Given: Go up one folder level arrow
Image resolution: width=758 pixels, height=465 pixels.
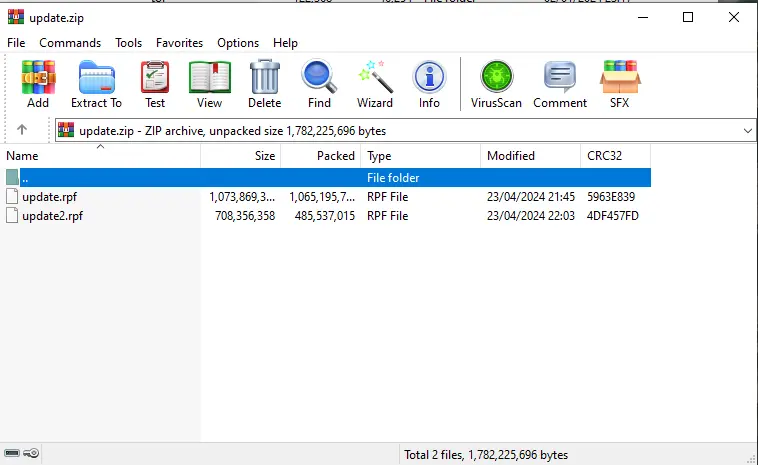Looking at the screenshot, I should (x=22, y=130).
